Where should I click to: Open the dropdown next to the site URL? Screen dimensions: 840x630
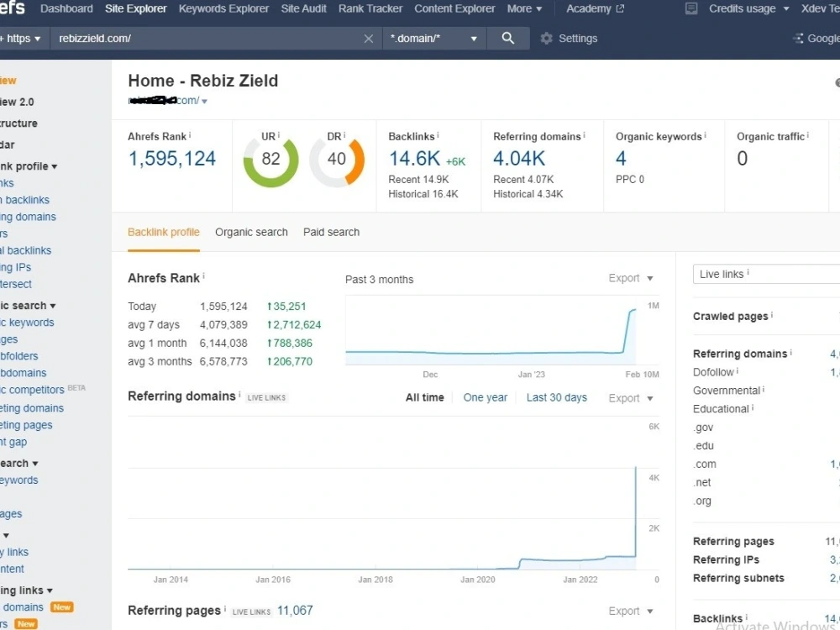(204, 102)
